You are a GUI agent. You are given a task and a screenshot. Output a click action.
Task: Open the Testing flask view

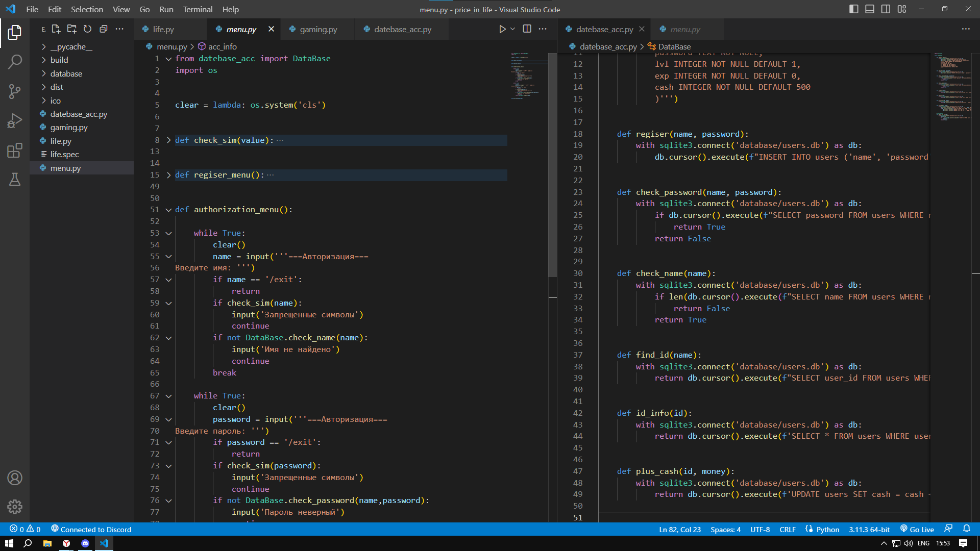pyautogui.click(x=15, y=180)
